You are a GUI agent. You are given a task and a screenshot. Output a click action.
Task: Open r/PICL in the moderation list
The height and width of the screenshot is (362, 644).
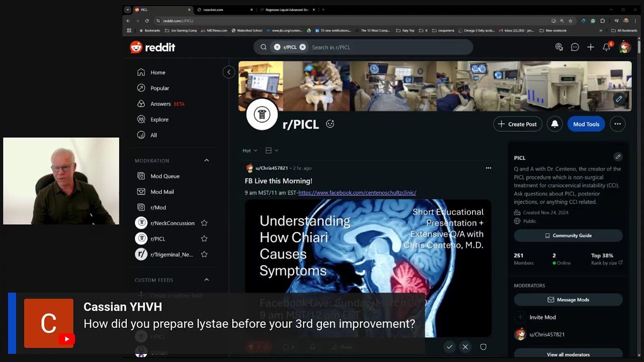point(157,238)
